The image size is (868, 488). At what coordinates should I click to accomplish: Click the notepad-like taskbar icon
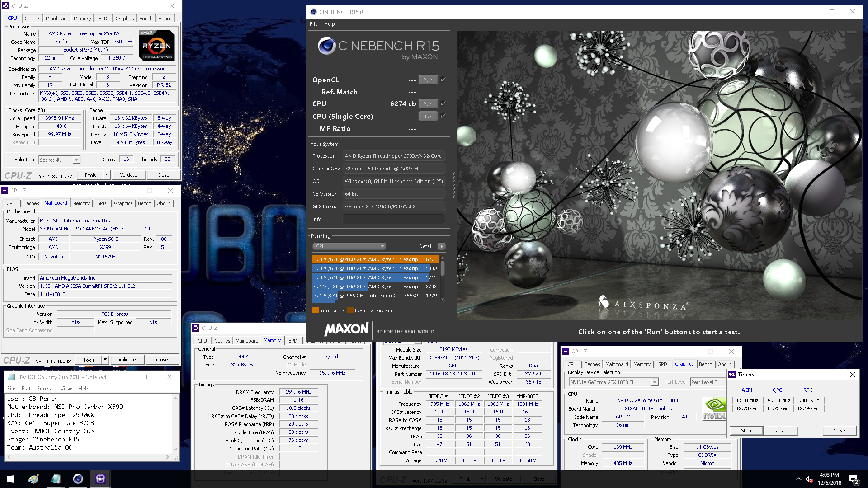(56, 479)
